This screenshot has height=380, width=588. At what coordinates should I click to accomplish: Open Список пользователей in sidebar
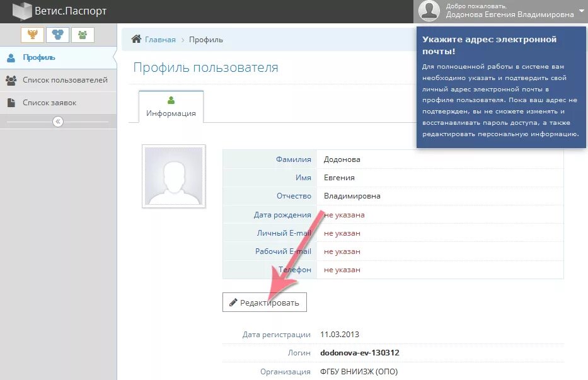pos(58,80)
